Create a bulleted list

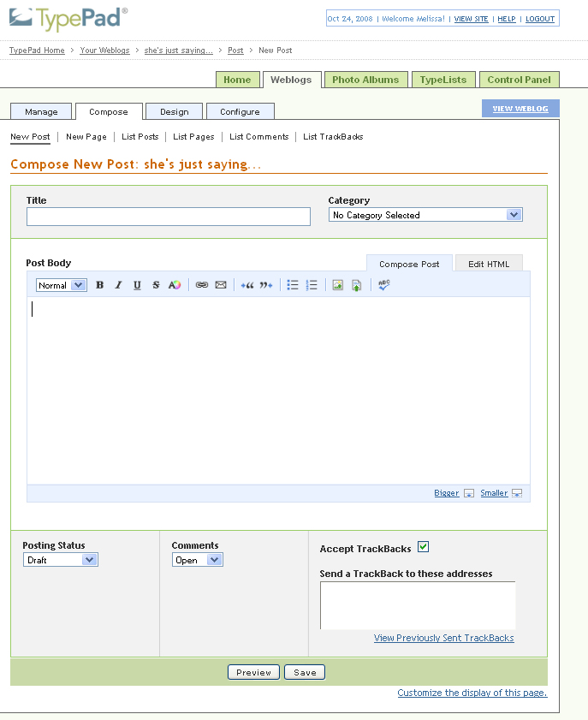(293, 285)
